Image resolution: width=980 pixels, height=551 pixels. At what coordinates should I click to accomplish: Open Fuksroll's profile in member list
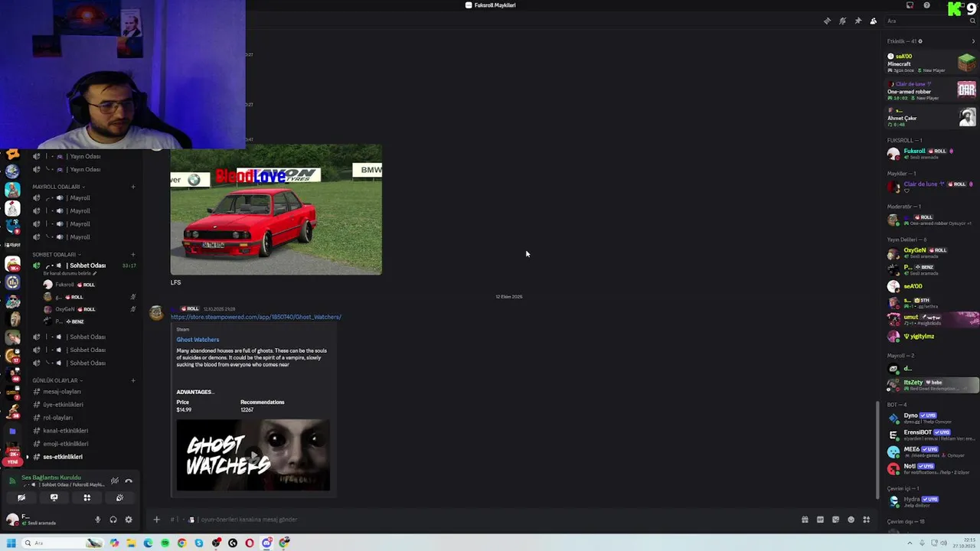coord(931,153)
